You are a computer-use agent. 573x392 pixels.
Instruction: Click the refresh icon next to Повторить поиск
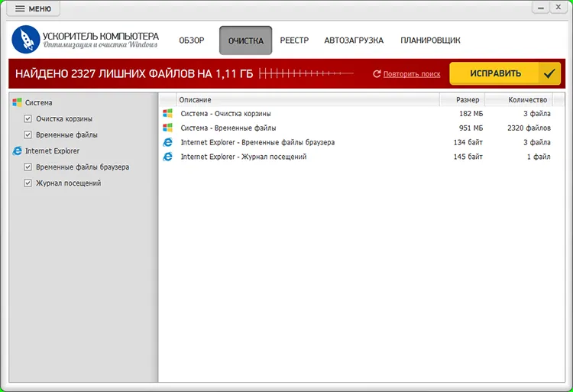[377, 74]
